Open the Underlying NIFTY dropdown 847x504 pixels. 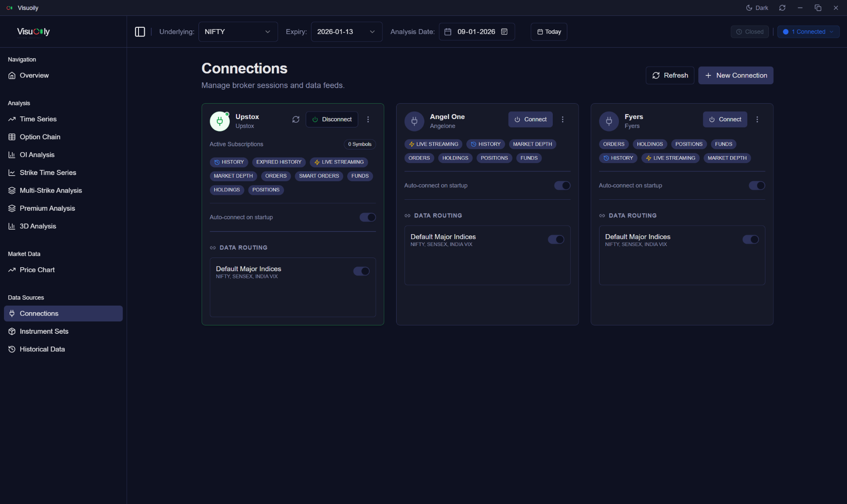(238, 31)
